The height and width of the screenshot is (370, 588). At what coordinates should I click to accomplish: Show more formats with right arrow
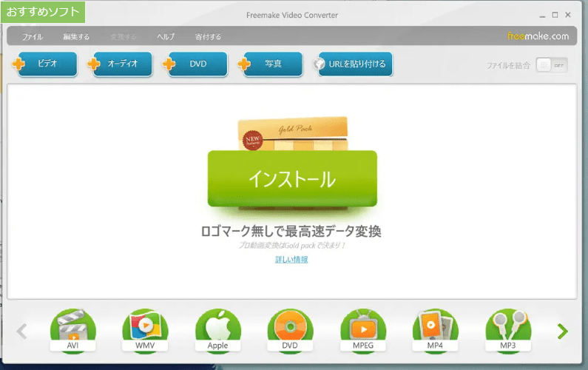point(563,332)
